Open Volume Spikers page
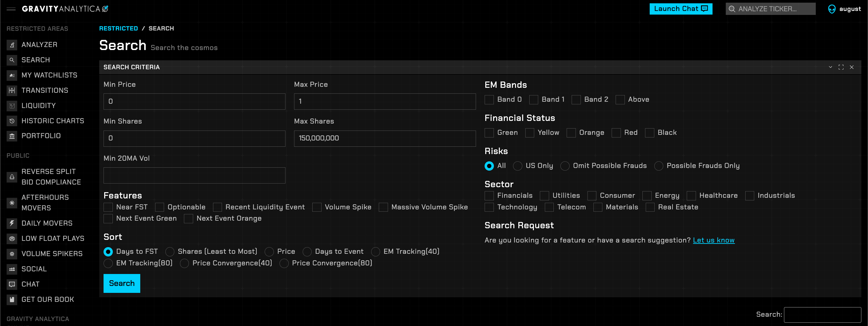The image size is (868, 326). [52, 254]
